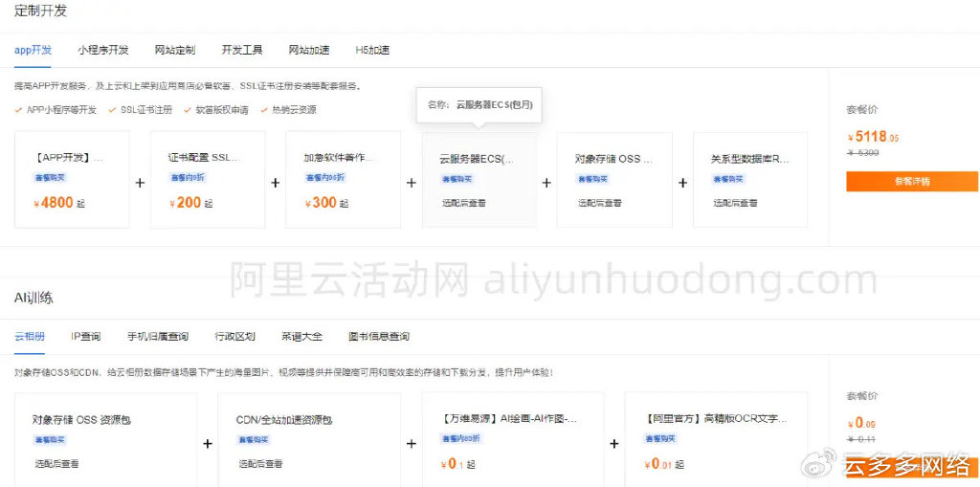
Task: Click the 热销云资源 feature label
Action: pos(294,110)
